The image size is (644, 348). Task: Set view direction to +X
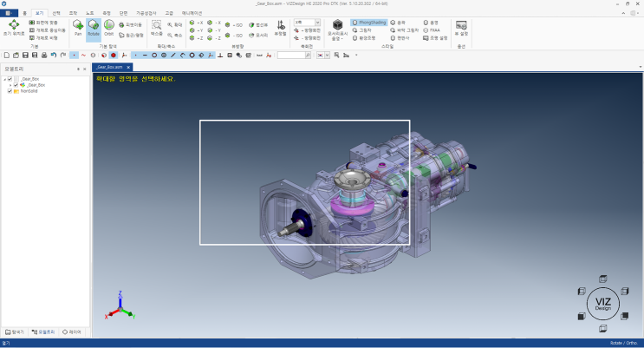click(x=197, y=23)
